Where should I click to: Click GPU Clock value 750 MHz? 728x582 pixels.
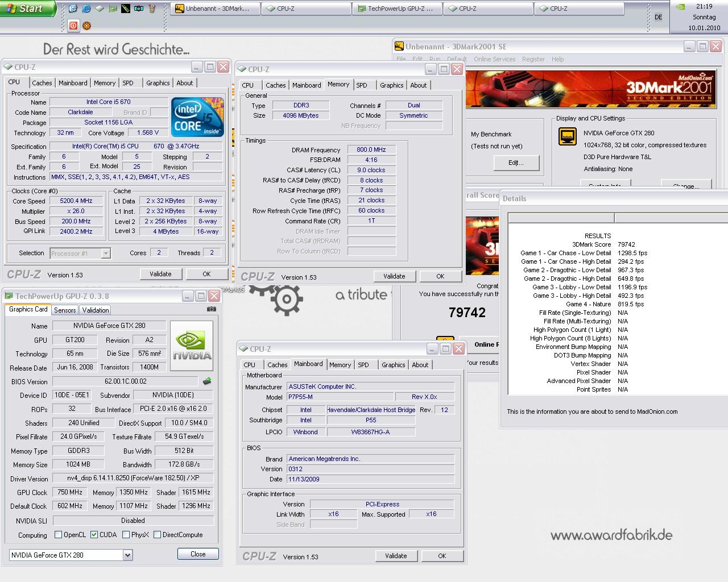click(x=70, y=493)
